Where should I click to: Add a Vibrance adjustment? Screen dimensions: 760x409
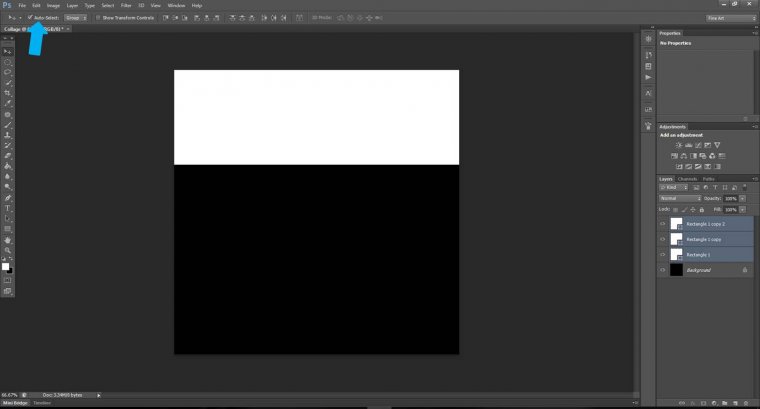tap(717, 145)
